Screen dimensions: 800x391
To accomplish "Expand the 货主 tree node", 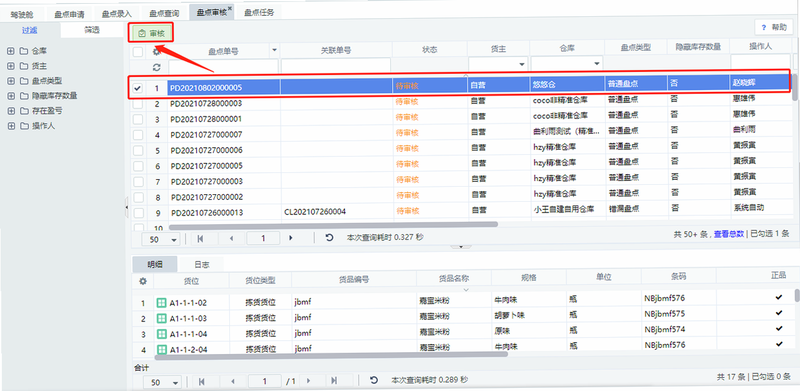I will point(11,66).
